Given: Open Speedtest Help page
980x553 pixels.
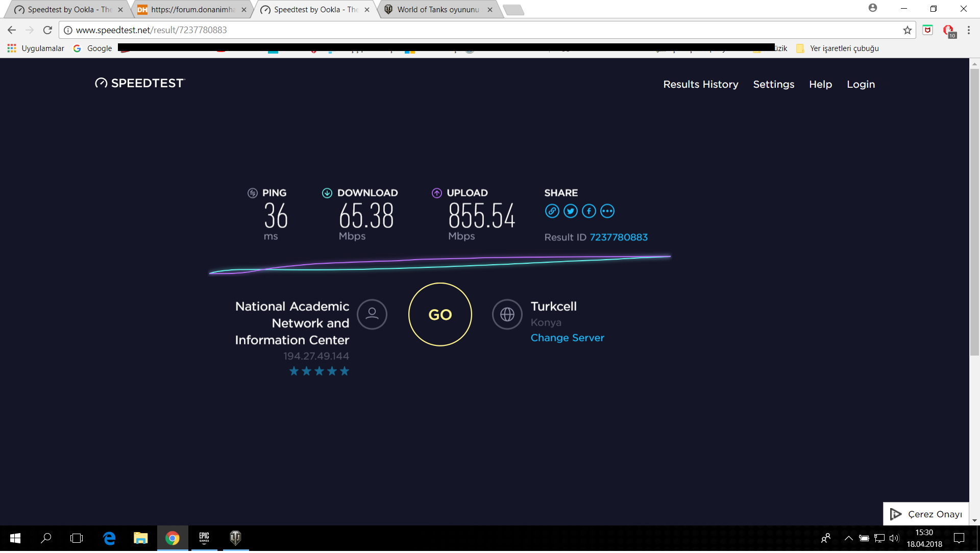Looking at the screenshot, I should tap(820, 84).
